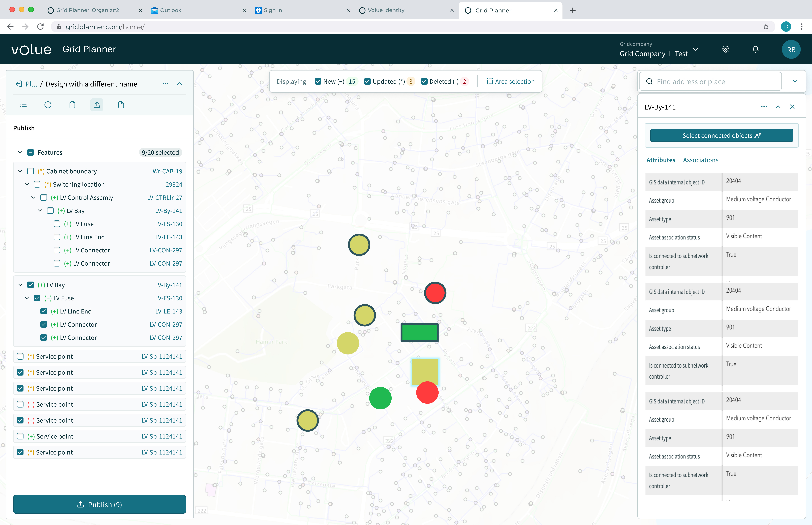Toggle the Updated (*) display checkbox

(x=367, y=81)
